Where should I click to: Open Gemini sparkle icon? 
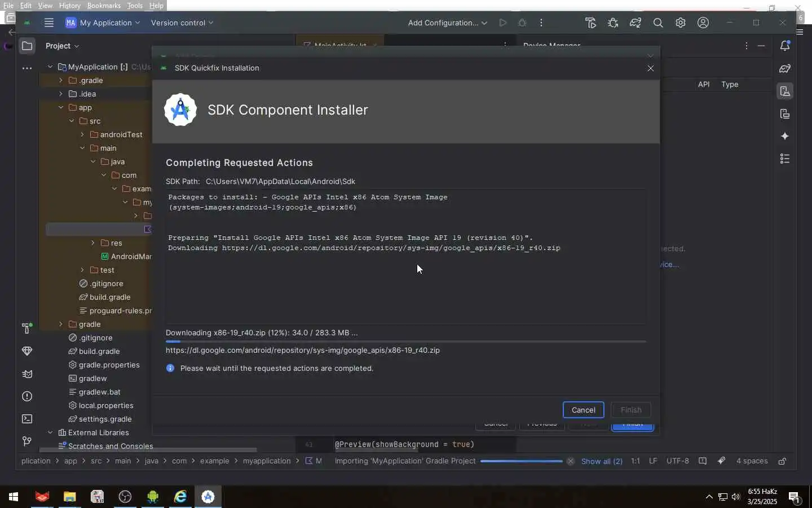coord(785,136)
